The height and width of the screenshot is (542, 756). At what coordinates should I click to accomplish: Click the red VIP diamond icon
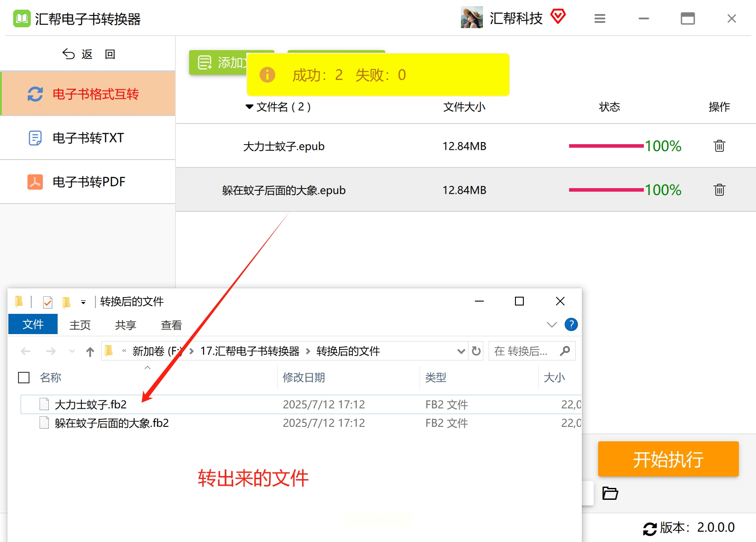tap(558, 17)
